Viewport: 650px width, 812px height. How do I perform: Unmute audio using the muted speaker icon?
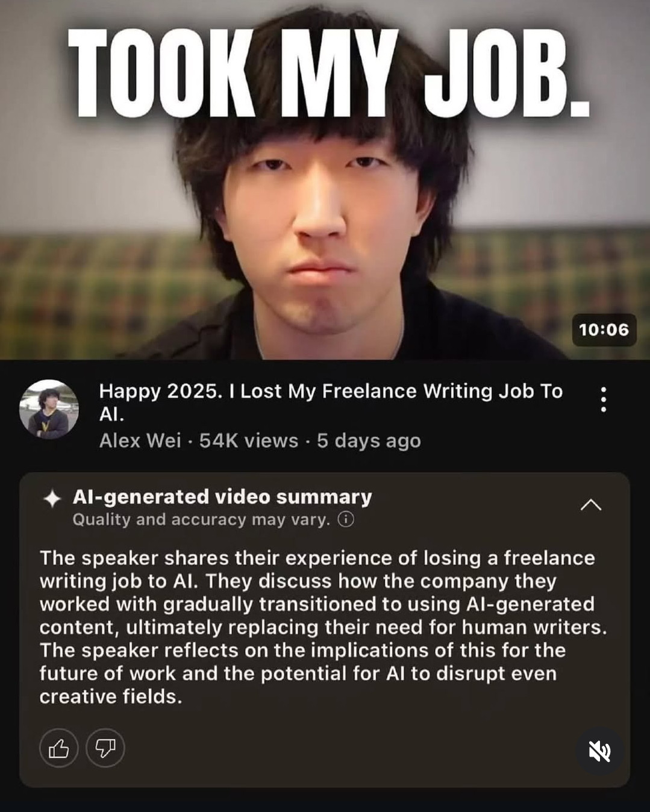[x=599, y=751]
